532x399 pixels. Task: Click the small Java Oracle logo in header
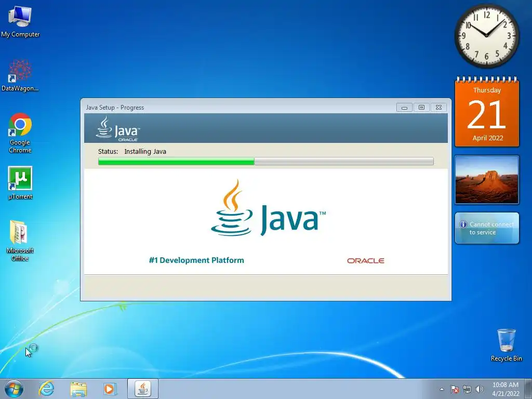(118, 129)
